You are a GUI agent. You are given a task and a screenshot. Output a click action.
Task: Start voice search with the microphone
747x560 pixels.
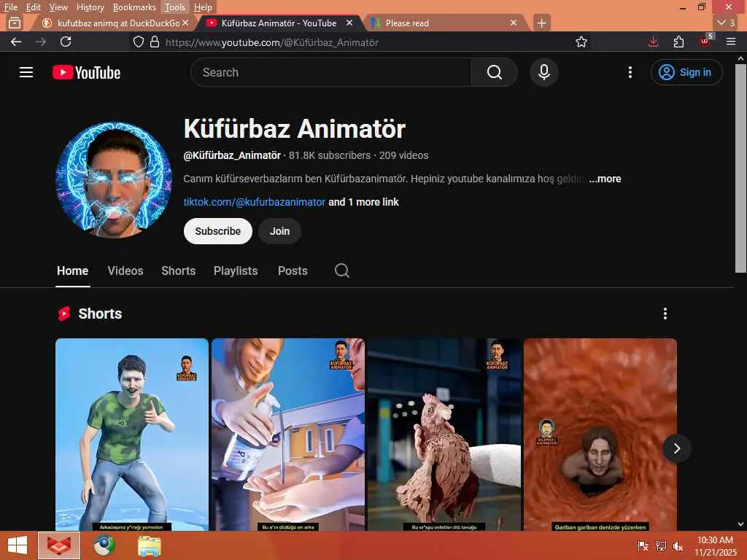543,72
